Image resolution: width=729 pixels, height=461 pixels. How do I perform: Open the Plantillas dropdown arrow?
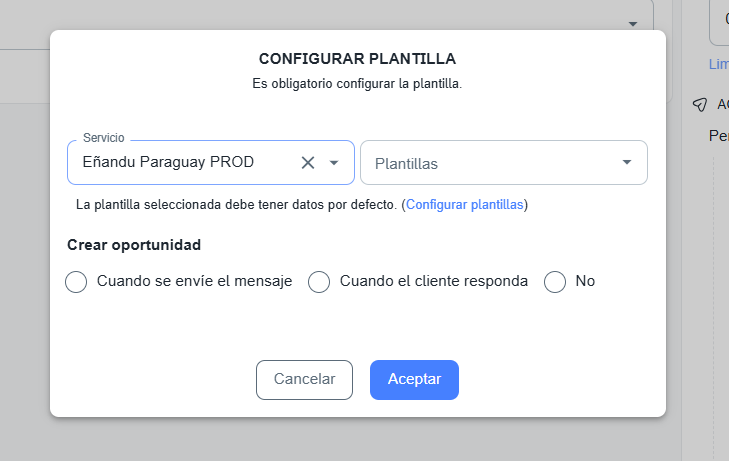click(627, 163)
